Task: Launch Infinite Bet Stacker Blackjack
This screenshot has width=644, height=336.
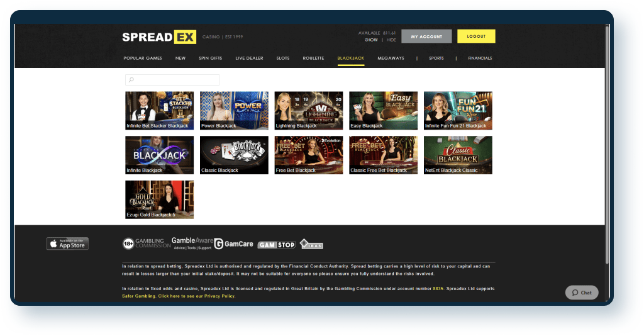Action: point(159,111)
